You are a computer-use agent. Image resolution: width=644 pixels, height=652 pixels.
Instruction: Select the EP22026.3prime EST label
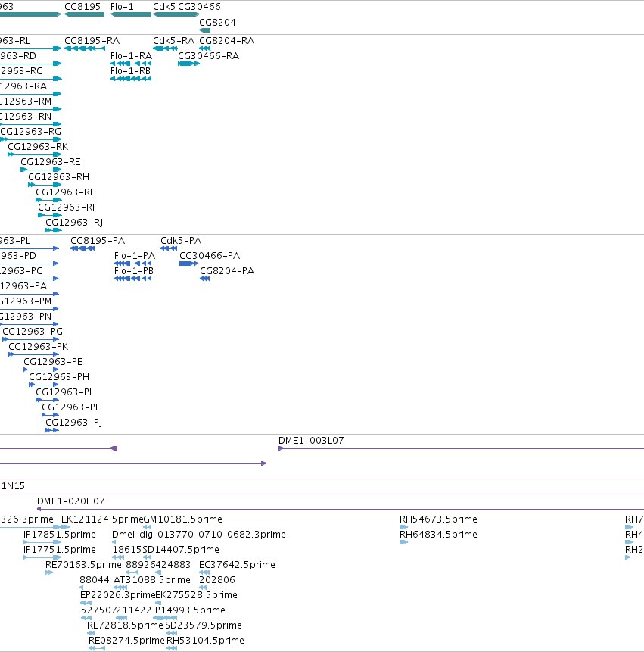117,595
